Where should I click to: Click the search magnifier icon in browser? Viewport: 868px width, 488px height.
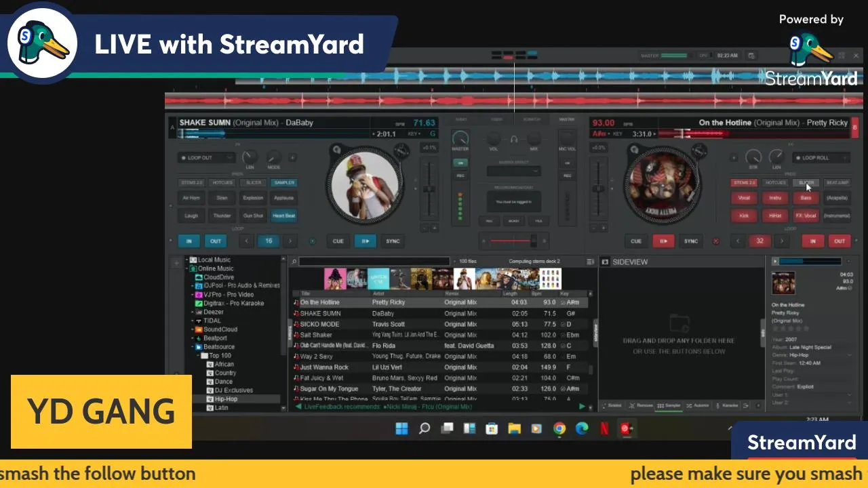pos(294,262)
